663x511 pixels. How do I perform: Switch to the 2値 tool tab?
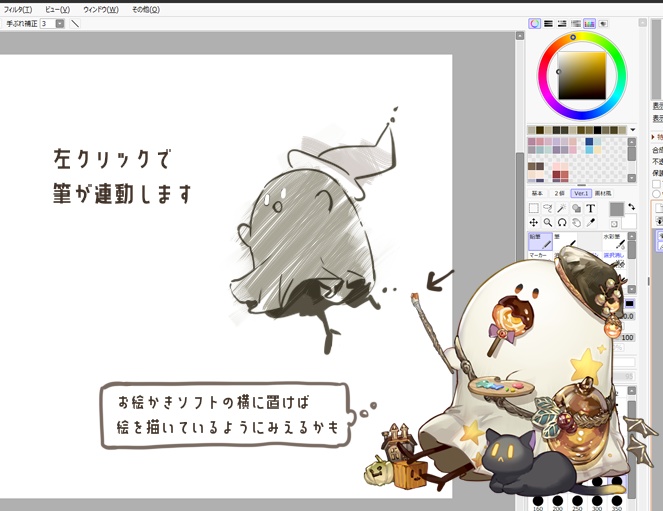(559, 193)
